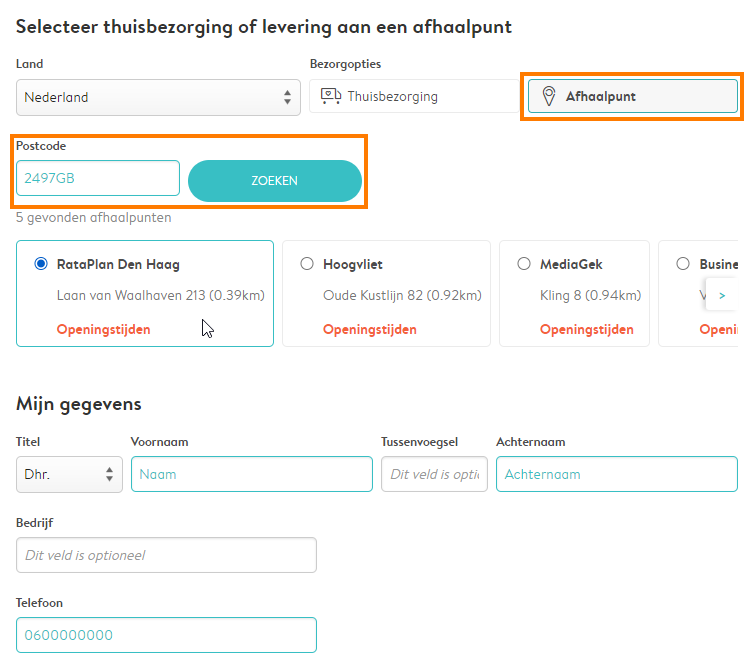756x667 pixels.
Task: Select the Hoogvliet pickup point radio
Action: pos(307,264)
